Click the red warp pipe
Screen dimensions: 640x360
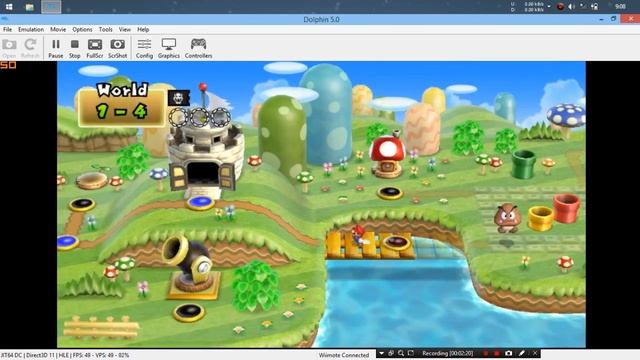click(x=566, y=208)
